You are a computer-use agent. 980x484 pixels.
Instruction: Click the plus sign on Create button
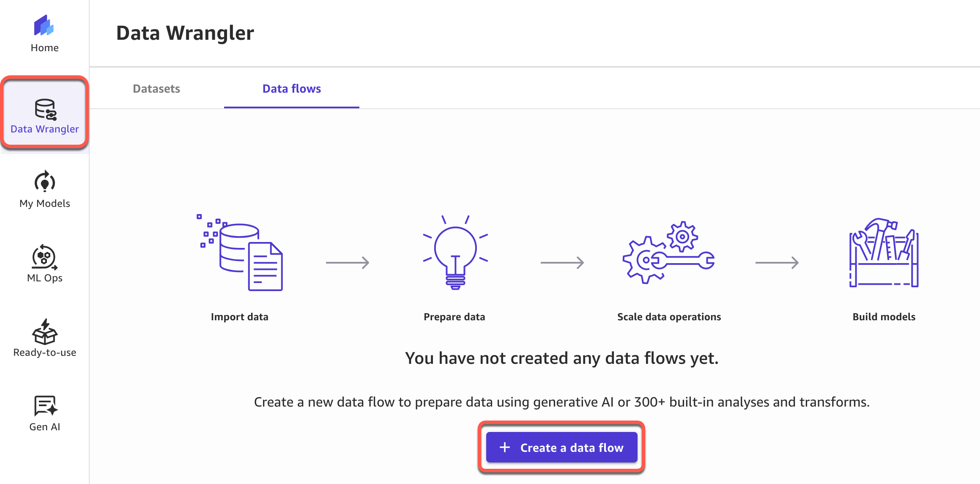coord(505,447)
